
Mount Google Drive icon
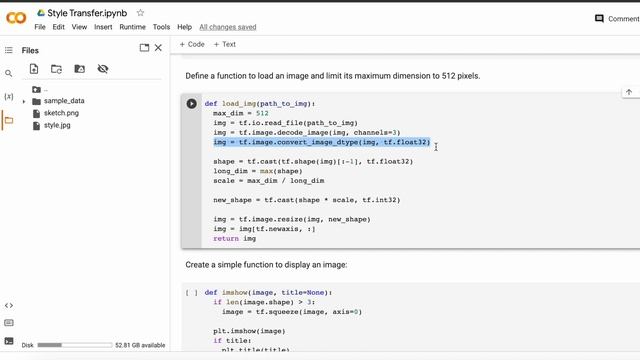coord(80,69)
